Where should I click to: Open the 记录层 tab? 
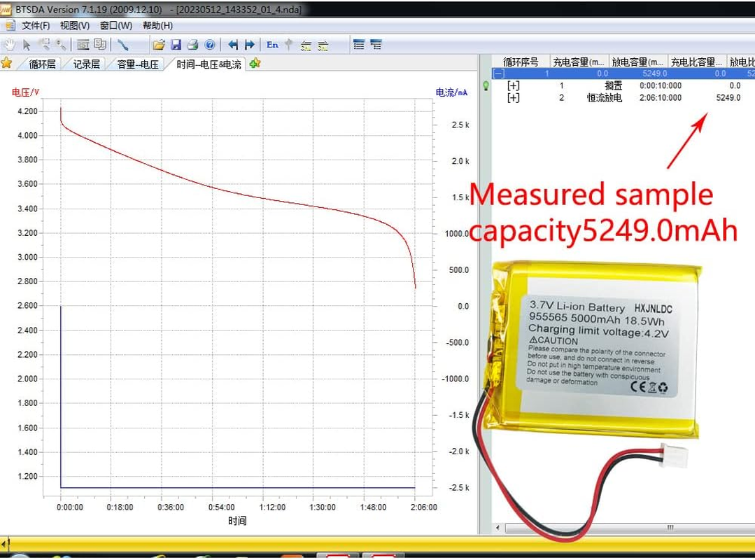pos(87,64)
